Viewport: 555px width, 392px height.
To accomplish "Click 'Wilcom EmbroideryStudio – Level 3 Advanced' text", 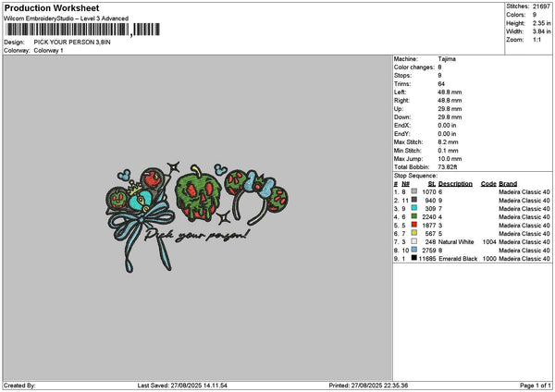I will 67,18.
